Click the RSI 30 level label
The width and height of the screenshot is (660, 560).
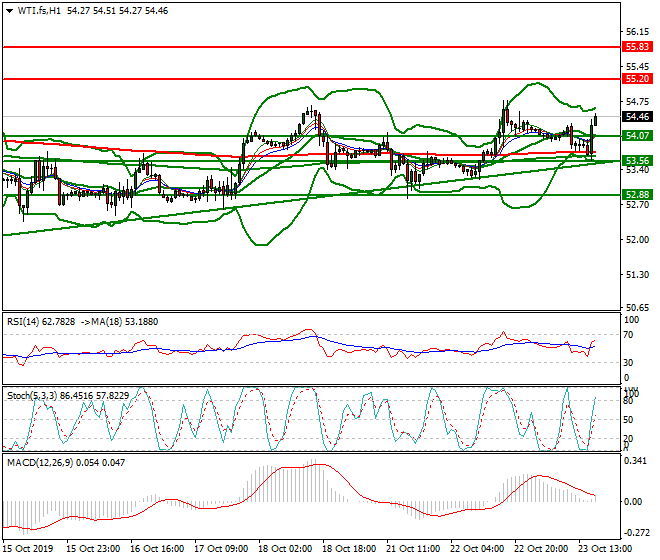pyautogui.click(x=628, y=362)
